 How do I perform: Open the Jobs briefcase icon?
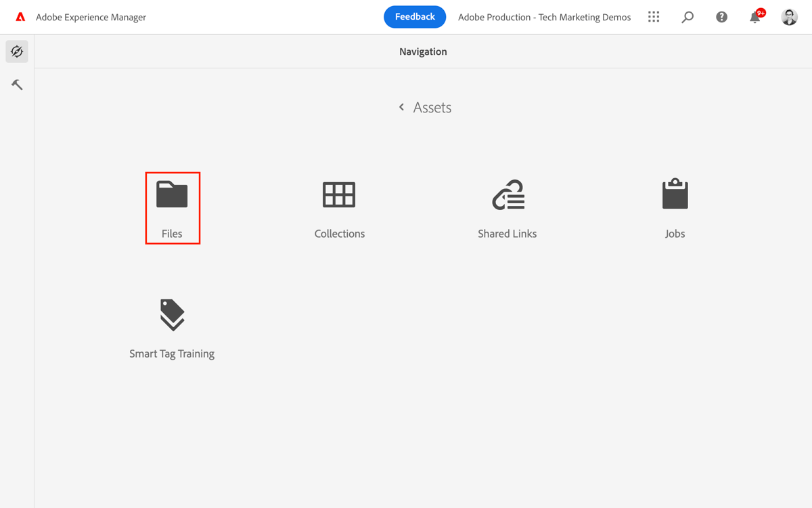pos(674,194)
